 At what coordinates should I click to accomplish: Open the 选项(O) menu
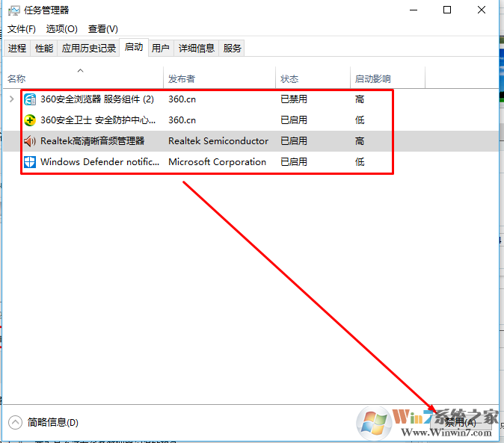(x=62, y=29)
